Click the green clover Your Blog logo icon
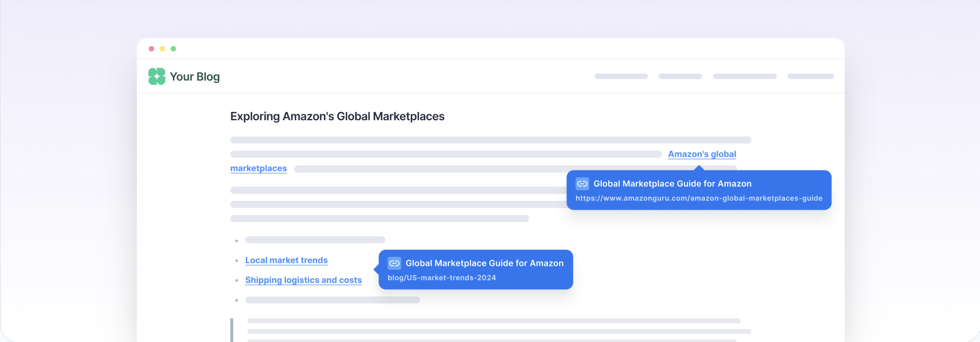Image resolution: width=980 pixels, height=342 pixels. coord(157,76)
